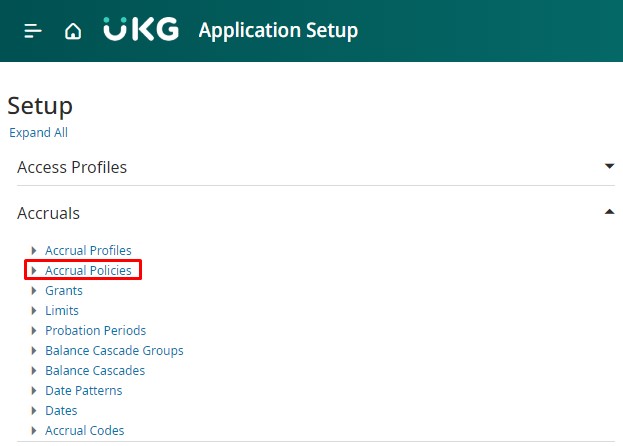Open the Dates setup item
This screenshot has width=623, height=446.
point(61,410)
